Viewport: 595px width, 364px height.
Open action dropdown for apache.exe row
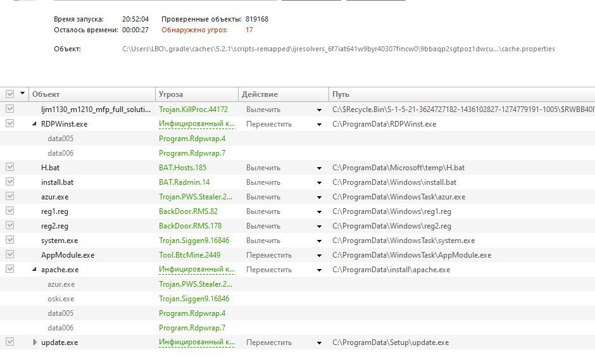click(319, 270)
